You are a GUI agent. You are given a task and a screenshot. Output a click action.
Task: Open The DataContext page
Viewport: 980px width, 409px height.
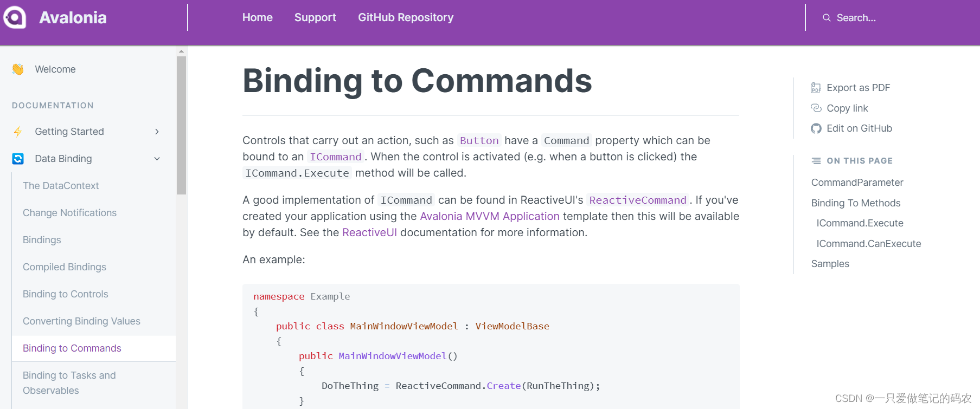tap(61, 186)
